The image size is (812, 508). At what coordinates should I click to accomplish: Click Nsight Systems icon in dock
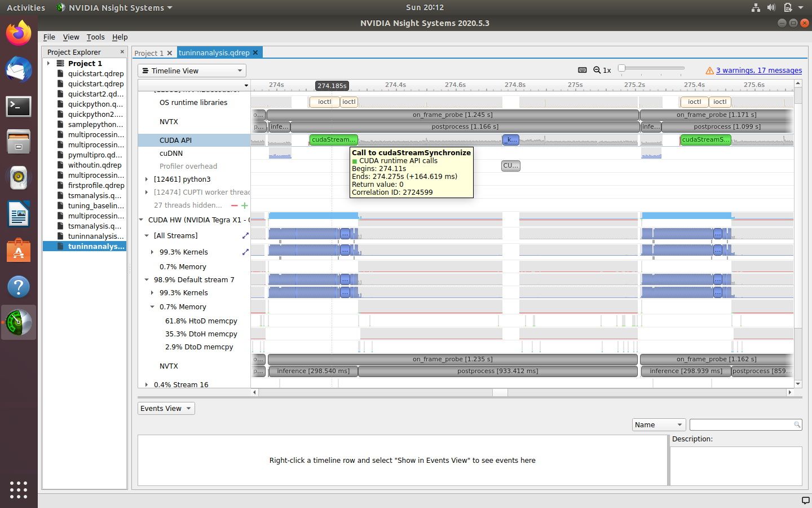(x=19, y=323)
